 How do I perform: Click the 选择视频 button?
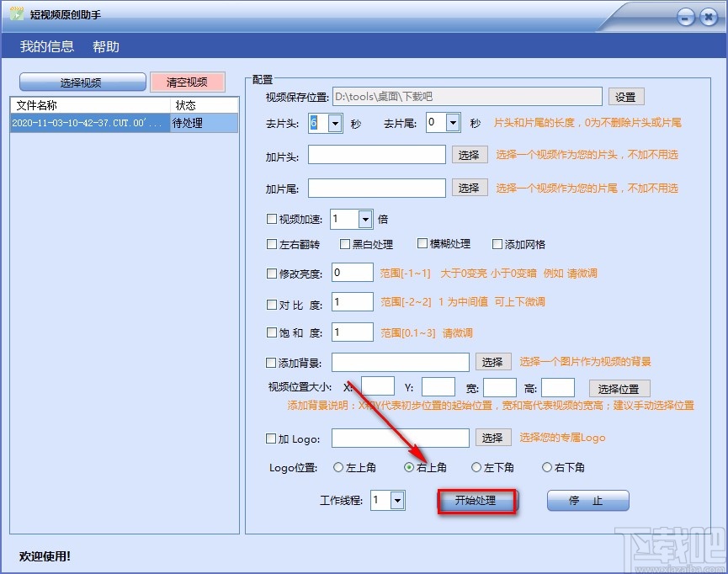point(82,82)
